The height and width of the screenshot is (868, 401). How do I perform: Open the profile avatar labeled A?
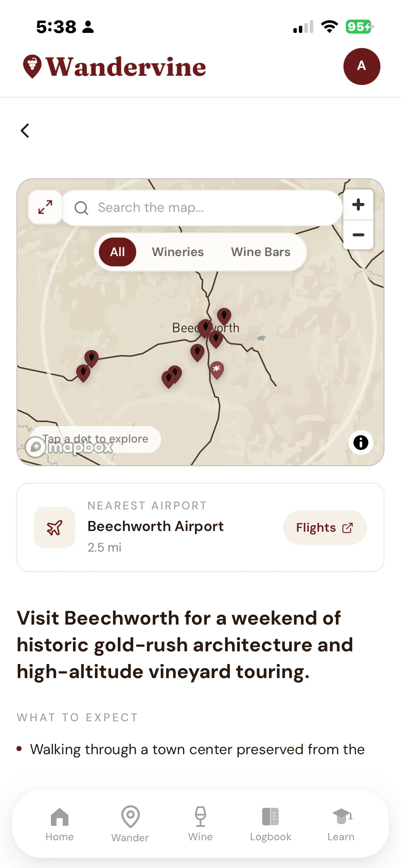pos(362,66)
